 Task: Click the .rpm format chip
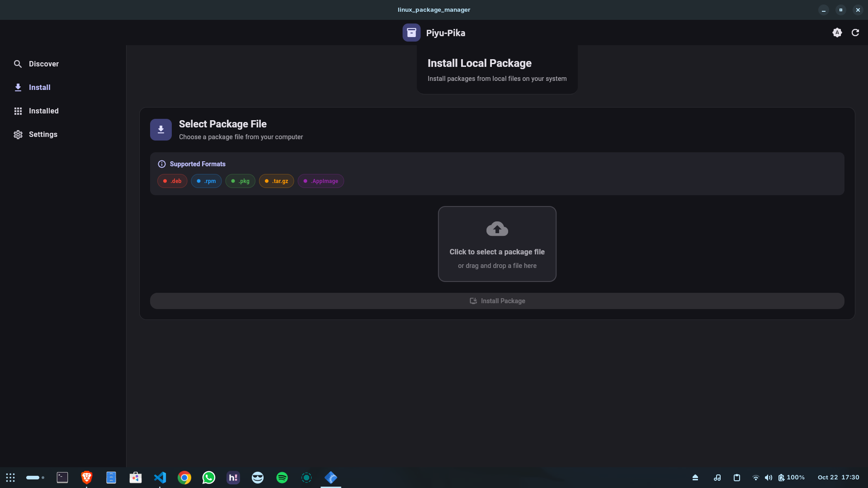[x=206, y=181]
